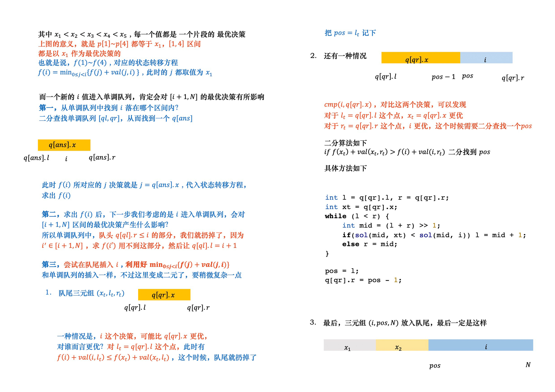The height and width of the screenshot is (392, 555).
Task: Click the blue line starting "二分查找单调队列"
Action: coord(116,118)
